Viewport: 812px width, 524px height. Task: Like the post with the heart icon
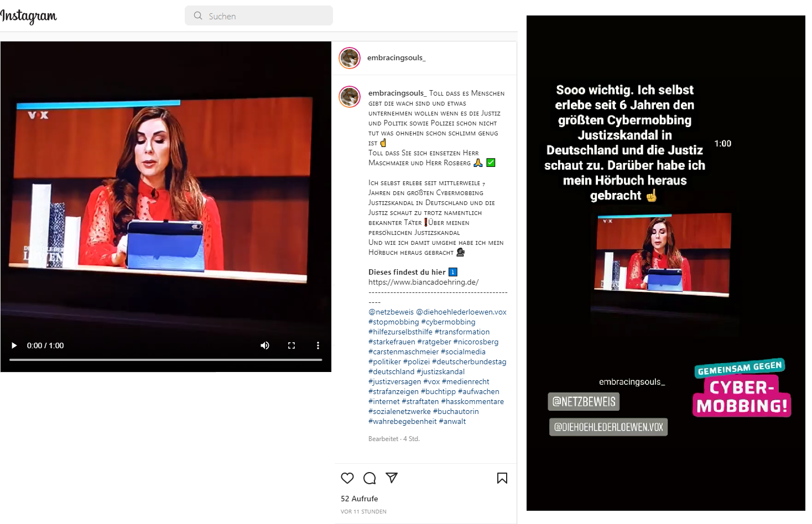[x=347, y=478]
